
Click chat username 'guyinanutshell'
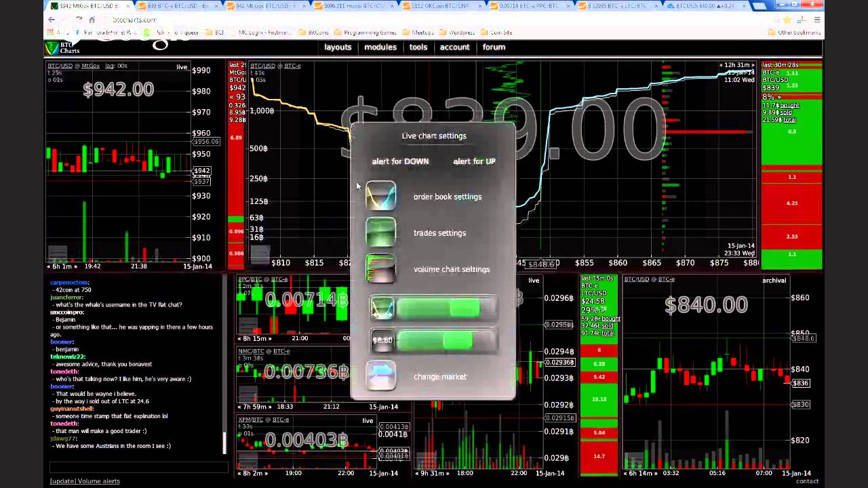pyautogui.click(x=71, y=409)
